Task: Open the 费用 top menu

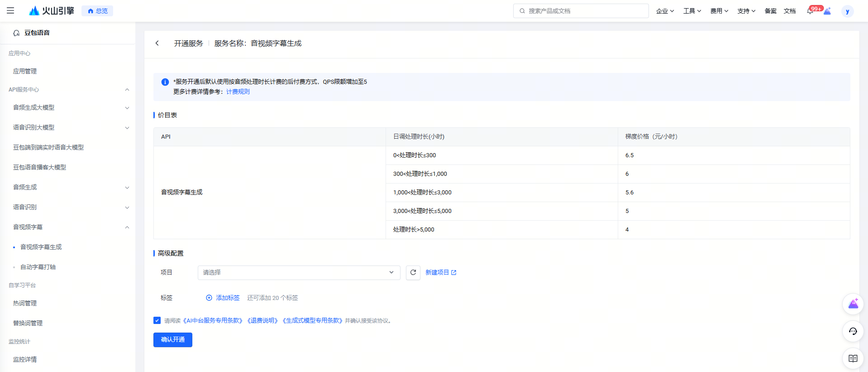Action: pyautogui.click(x=719, y=11)
